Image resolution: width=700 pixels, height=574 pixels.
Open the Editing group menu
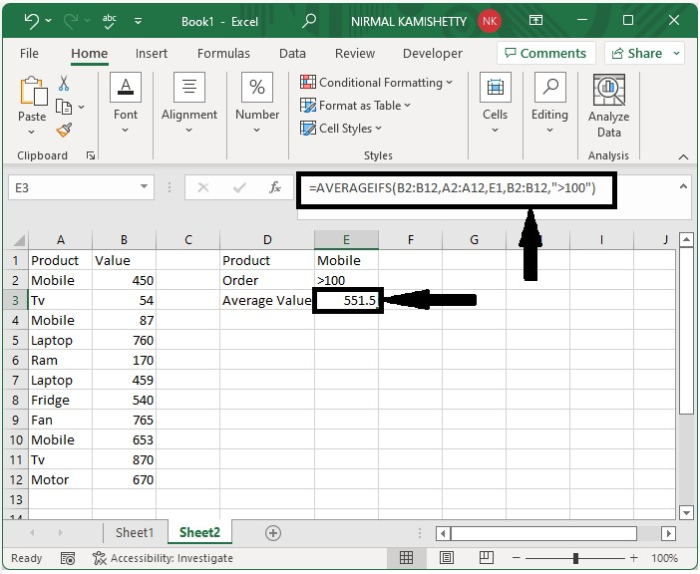click(x=550, y=104)
